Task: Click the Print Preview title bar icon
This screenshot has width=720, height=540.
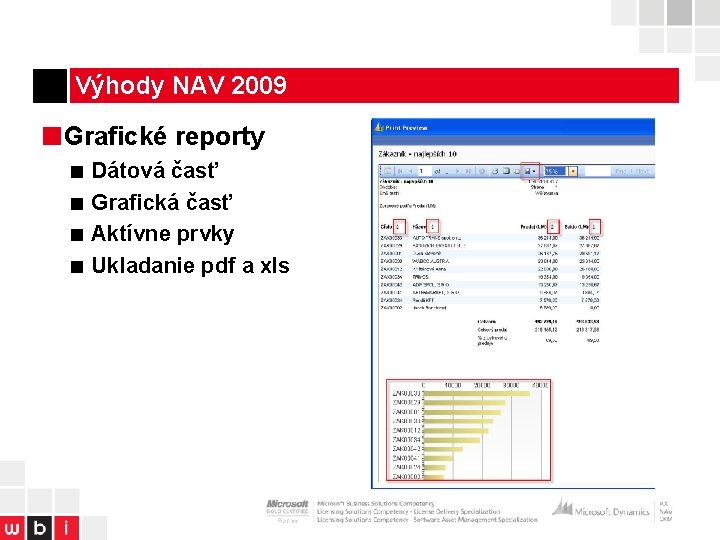Action: click(379, 127)
